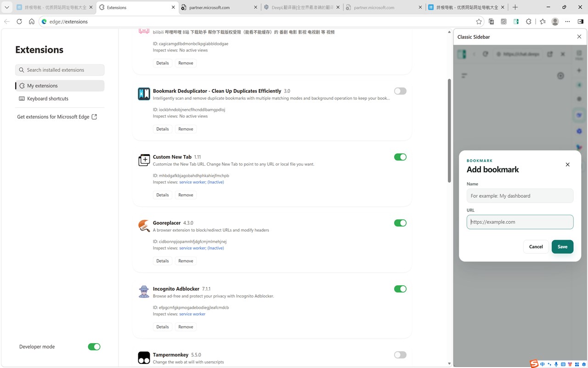The height and width of the screenshot is (368, 588).
Task: Cancel the Add bookmark dialog
Action: (536, 247)
